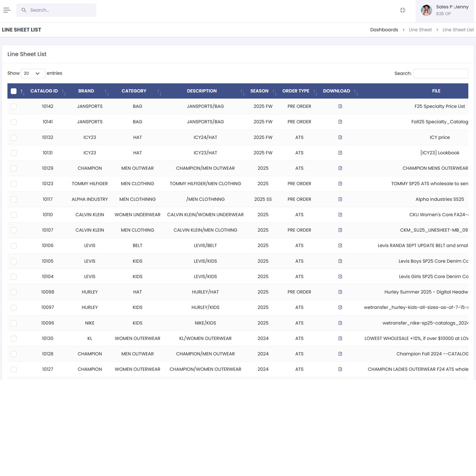This screenshot has width=476, height=476.
Task: Download file for catalog 10104
Action: (x=340, y=277)
